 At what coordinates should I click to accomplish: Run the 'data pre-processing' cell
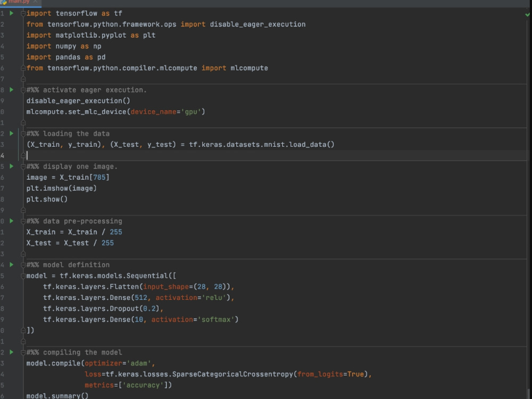[x=12, y=221]
